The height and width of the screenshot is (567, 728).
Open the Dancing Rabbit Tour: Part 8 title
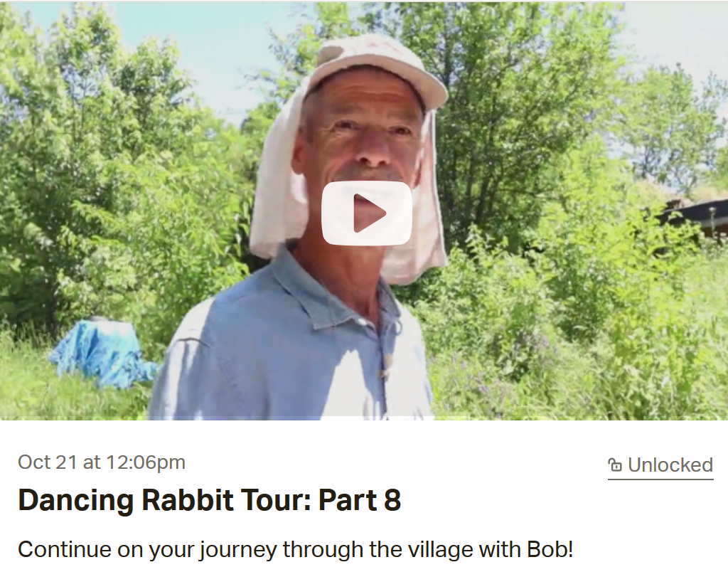tap(210, 500)
